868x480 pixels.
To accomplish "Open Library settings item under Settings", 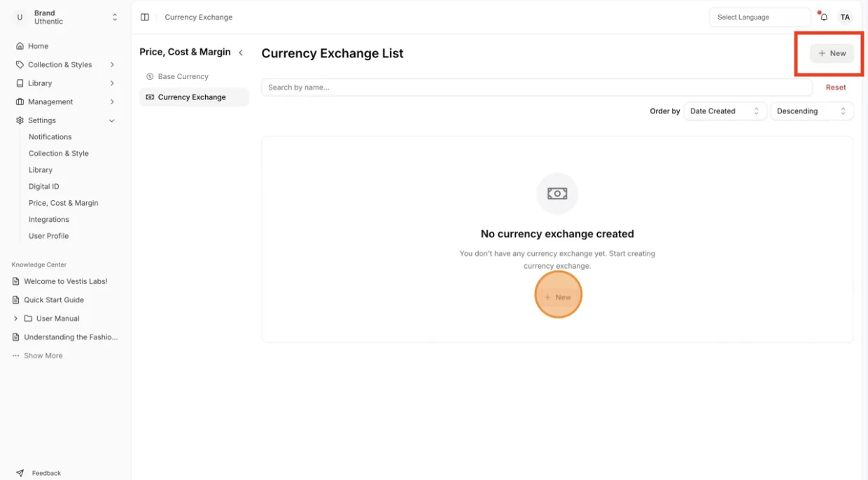I will point(41,170).
